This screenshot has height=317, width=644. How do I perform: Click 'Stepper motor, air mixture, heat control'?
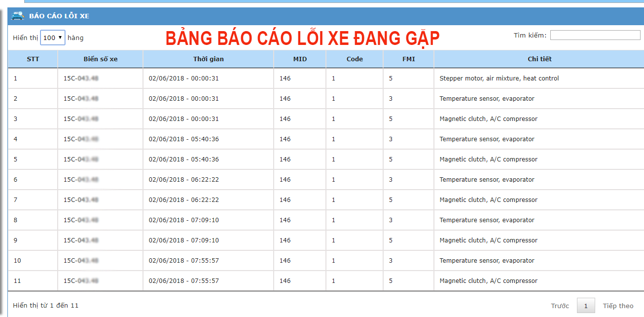pyautogui.click(x=499, y=79)
